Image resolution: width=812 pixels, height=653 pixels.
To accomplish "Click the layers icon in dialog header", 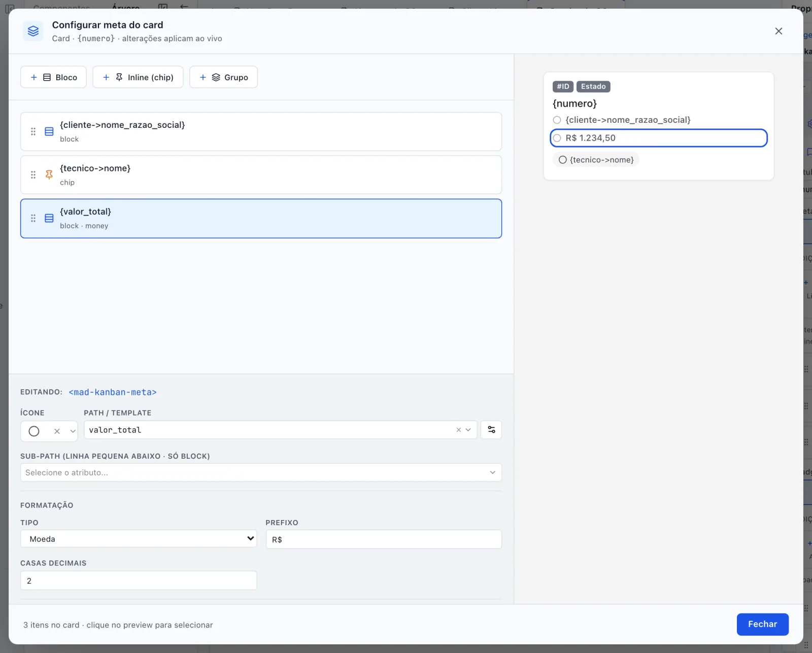I will pos(33,31).
